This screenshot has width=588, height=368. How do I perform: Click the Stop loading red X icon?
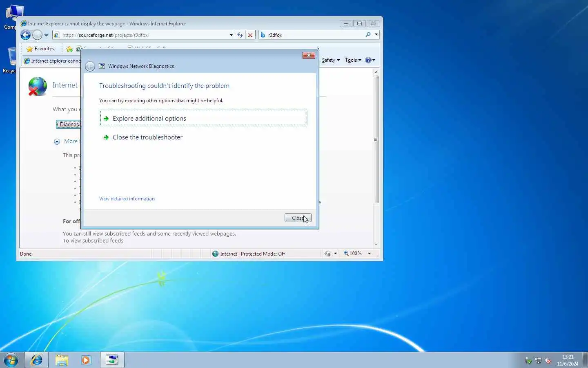tap(250, 35)
